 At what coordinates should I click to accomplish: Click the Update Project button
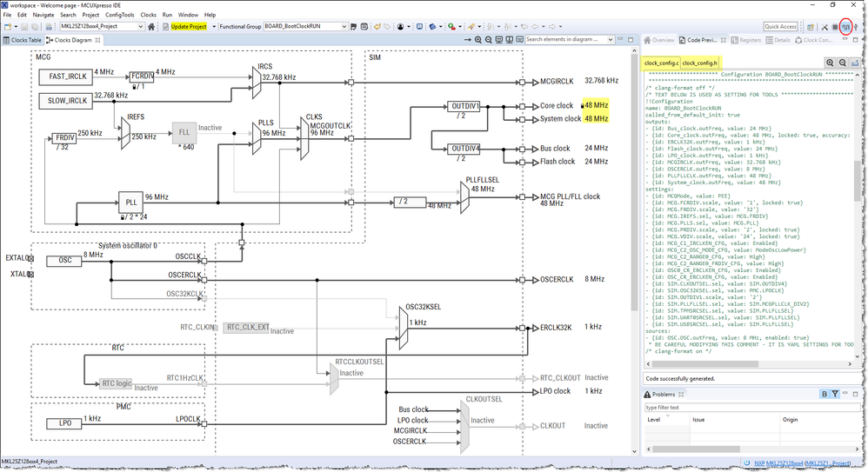coord(188,27)
